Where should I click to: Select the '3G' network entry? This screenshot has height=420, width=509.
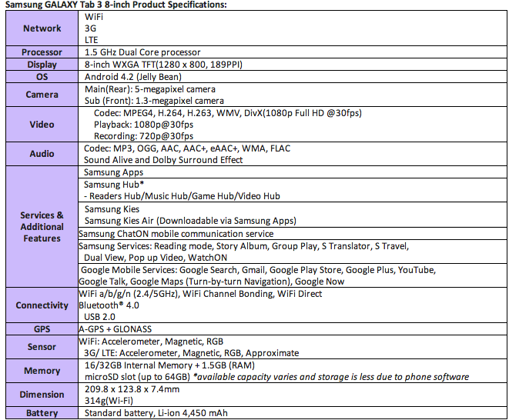90,28
